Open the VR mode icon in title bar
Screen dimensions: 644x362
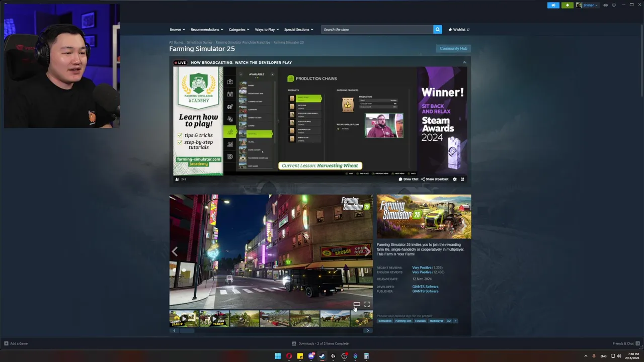point(606,5)
